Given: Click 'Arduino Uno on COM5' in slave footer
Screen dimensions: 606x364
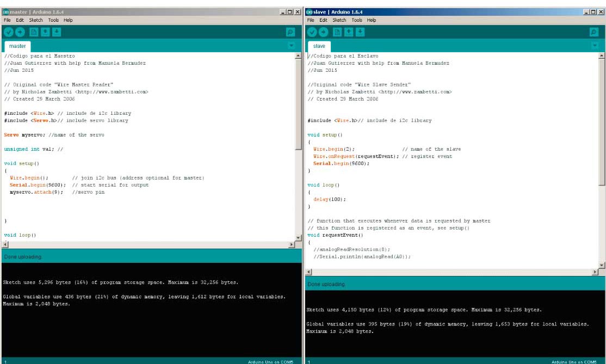Looking at the screenshot, I should coord(574,362).
